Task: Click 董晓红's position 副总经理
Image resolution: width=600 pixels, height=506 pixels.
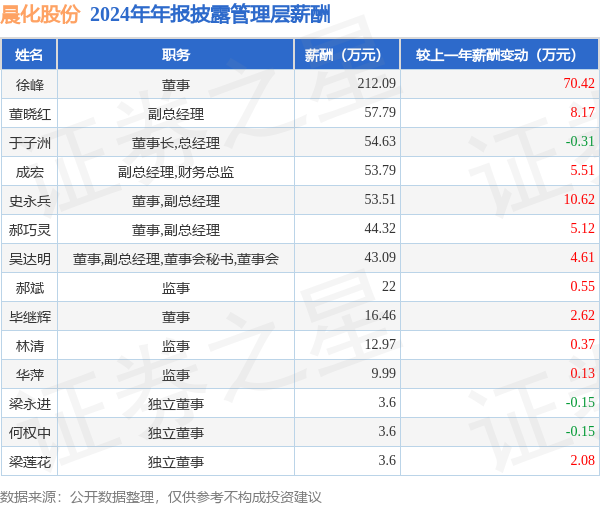Action: tap(176, 114)
